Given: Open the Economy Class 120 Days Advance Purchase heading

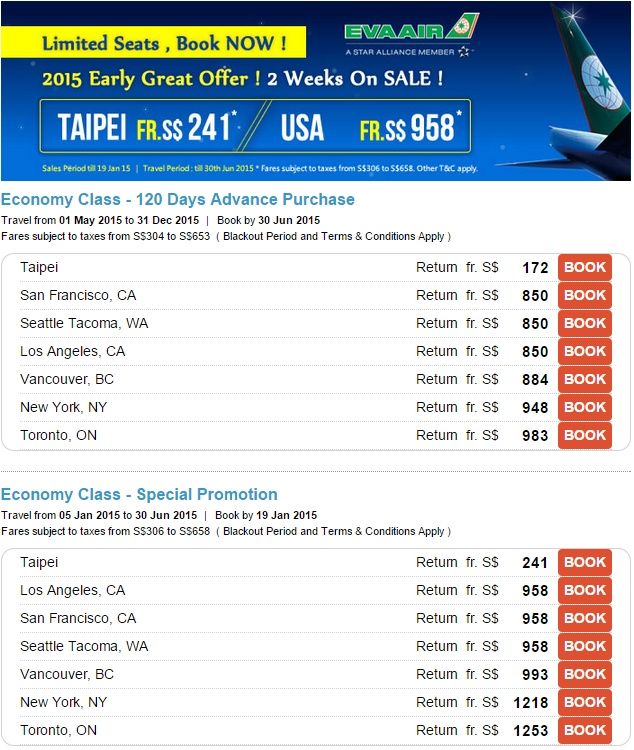Looking at the screenshot, I should (178, 199).
